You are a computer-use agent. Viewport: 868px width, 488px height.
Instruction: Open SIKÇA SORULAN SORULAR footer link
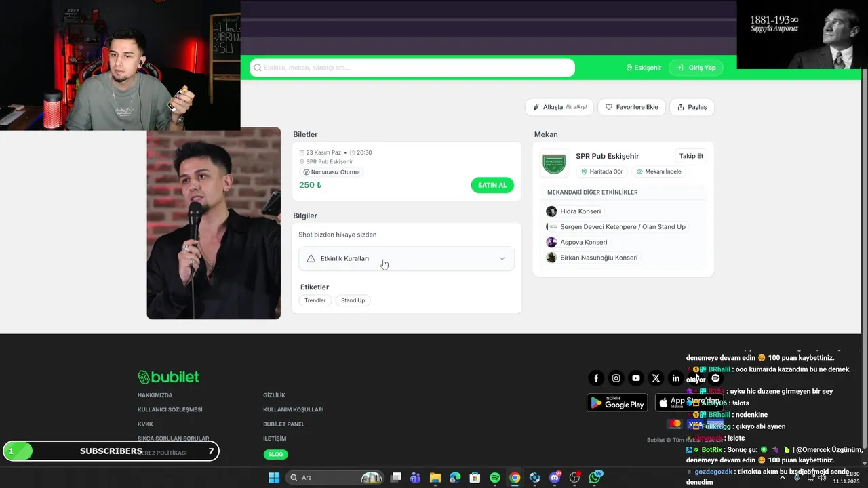173,439
